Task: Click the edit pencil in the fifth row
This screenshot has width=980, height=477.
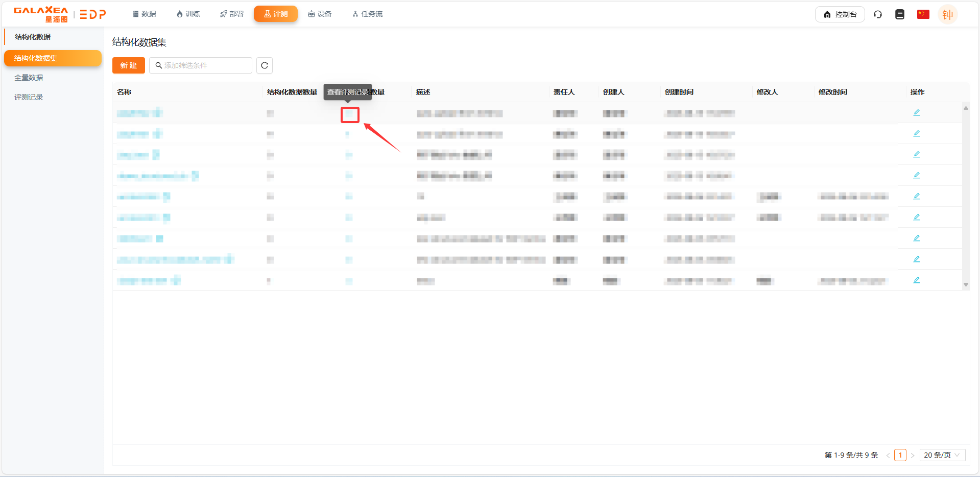Action: click(x=917, y=196)
